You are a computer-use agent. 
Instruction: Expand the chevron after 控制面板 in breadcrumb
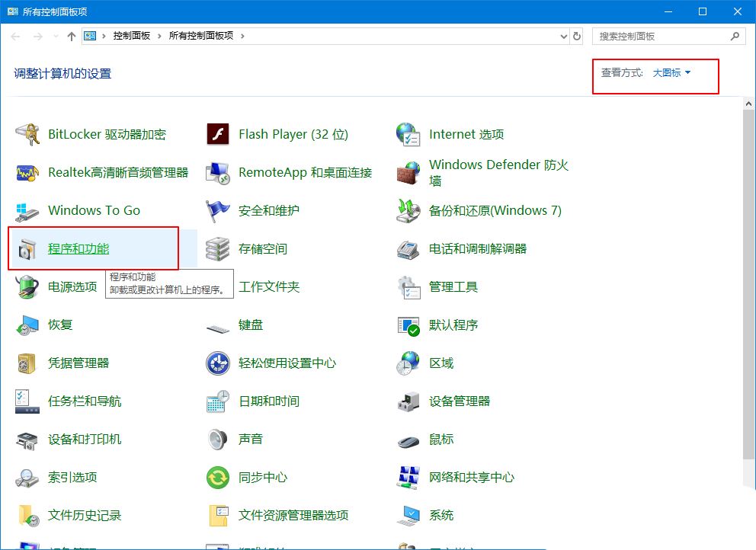159,36
